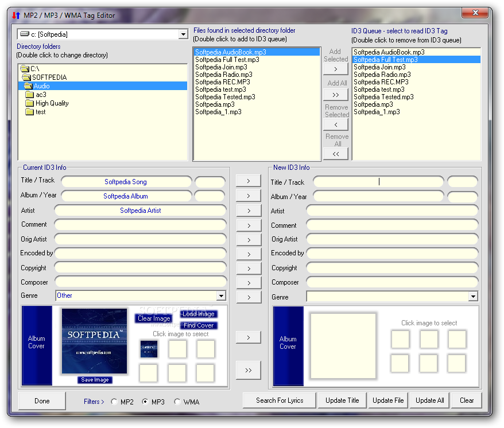The width and height of the screenshot is (504, 428).
Task: Select Softpedia Full Test.mp3 in files found list
Action: tap(257, 60)
